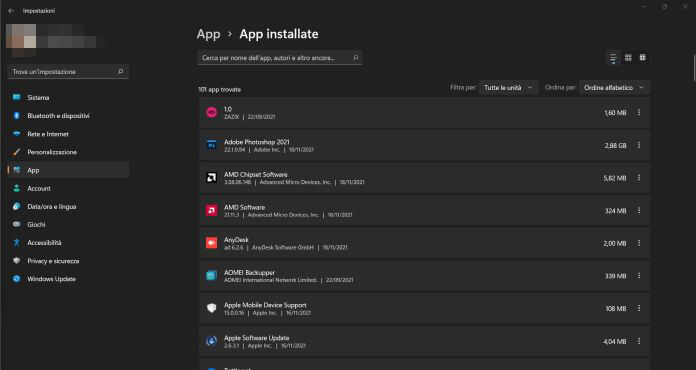Click the Giochi controller icon

(x=17, y=225)
